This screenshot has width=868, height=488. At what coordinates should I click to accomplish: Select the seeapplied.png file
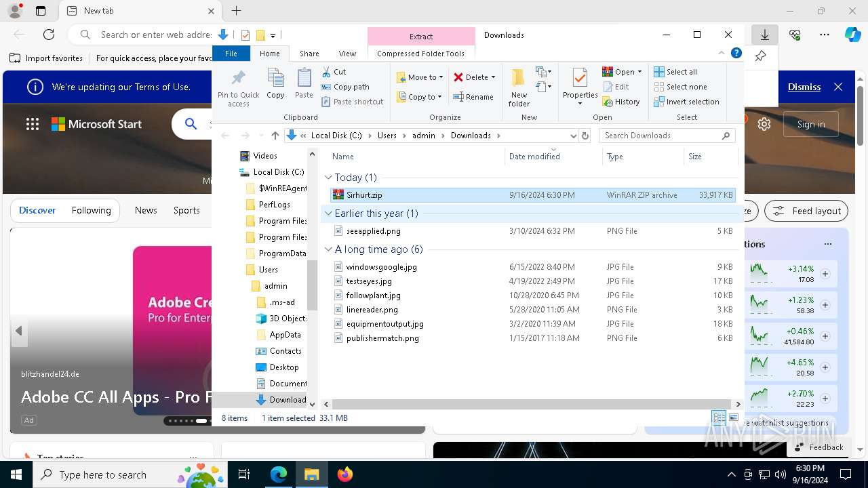point(532,231)
